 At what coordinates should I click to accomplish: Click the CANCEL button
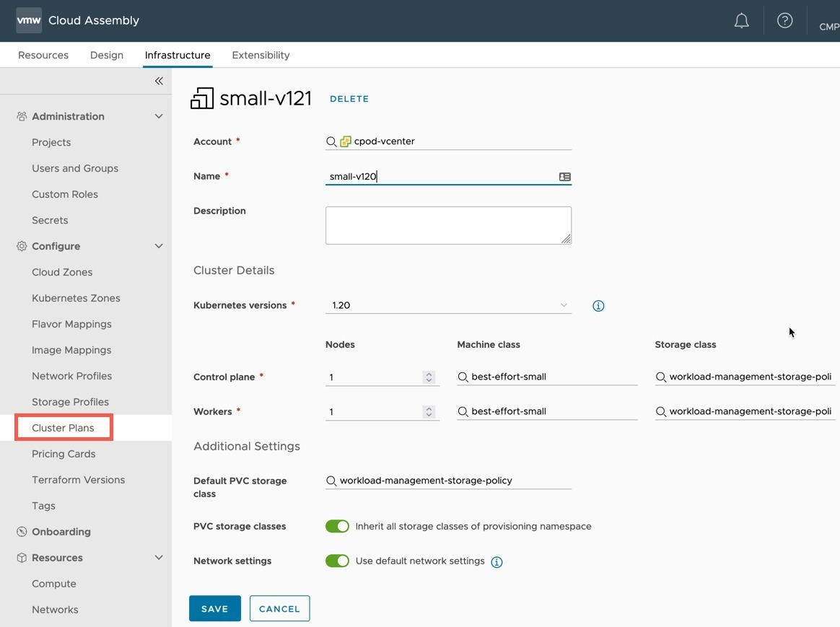tap(280, 608)
